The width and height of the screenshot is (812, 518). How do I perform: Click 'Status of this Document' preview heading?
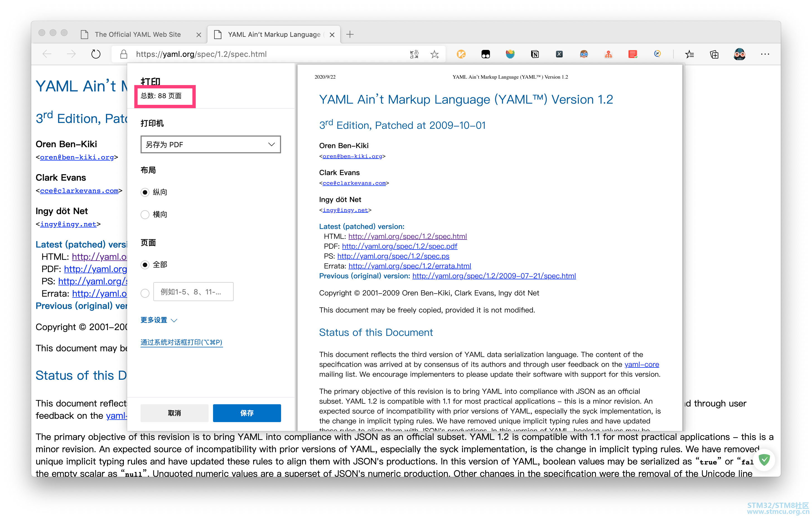[376, 333]
